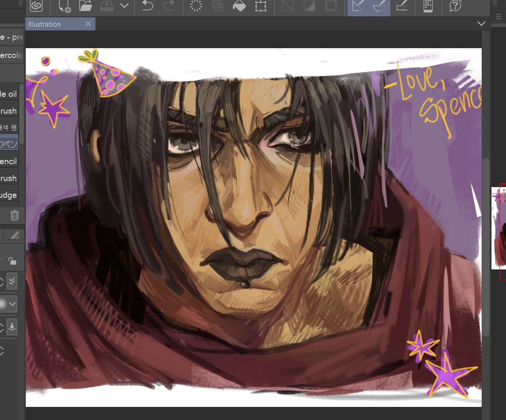
Task: Toggle Snap to Grid button
Action: [401, 6]
